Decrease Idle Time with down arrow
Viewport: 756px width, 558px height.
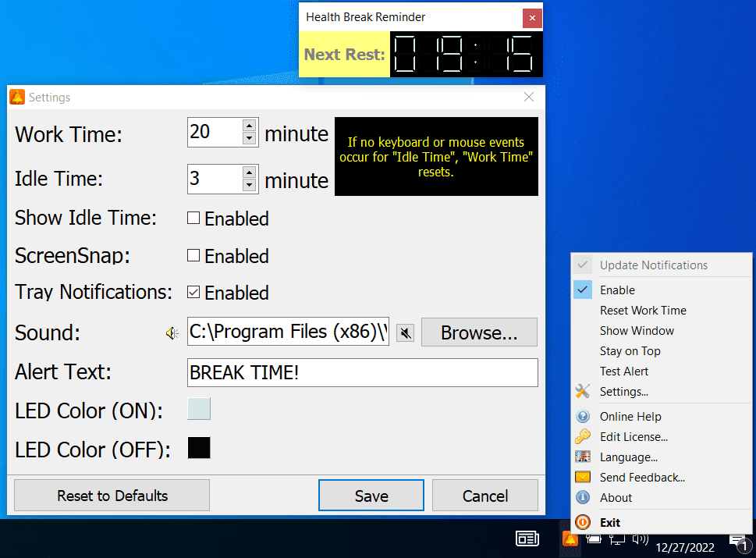point(249,186)
